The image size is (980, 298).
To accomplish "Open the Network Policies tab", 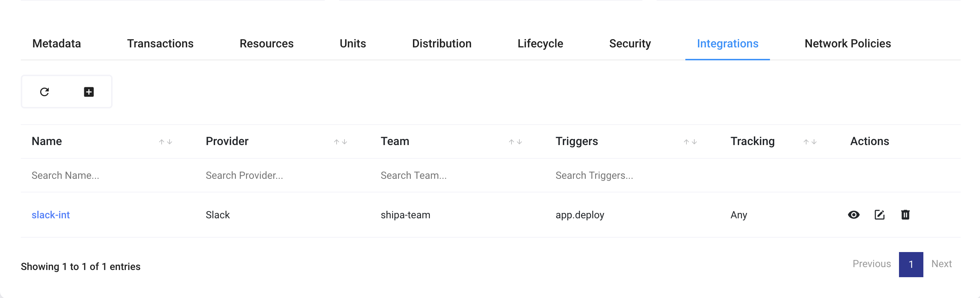I will pos(848,43).
